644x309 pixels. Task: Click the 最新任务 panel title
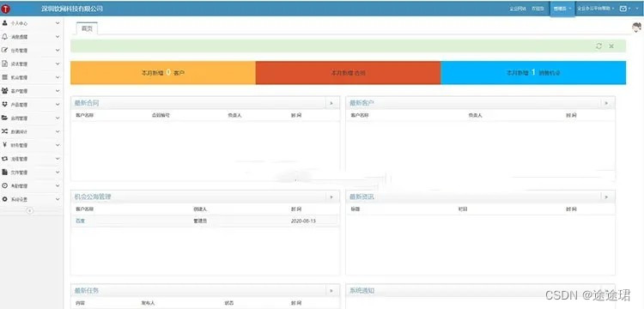(x=87, y=290)
